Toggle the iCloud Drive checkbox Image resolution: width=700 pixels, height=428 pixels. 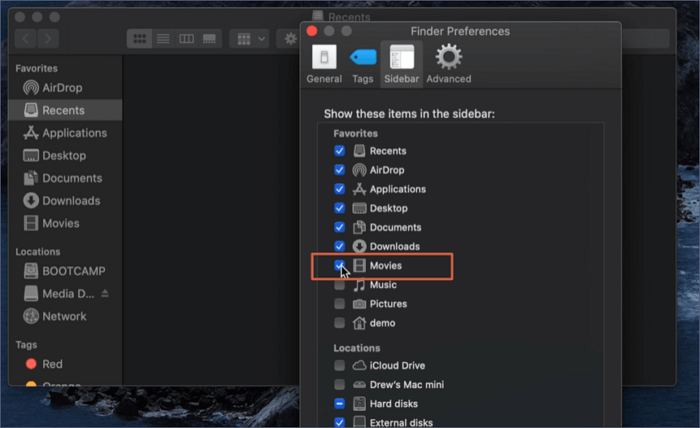(x=340, y=366)
